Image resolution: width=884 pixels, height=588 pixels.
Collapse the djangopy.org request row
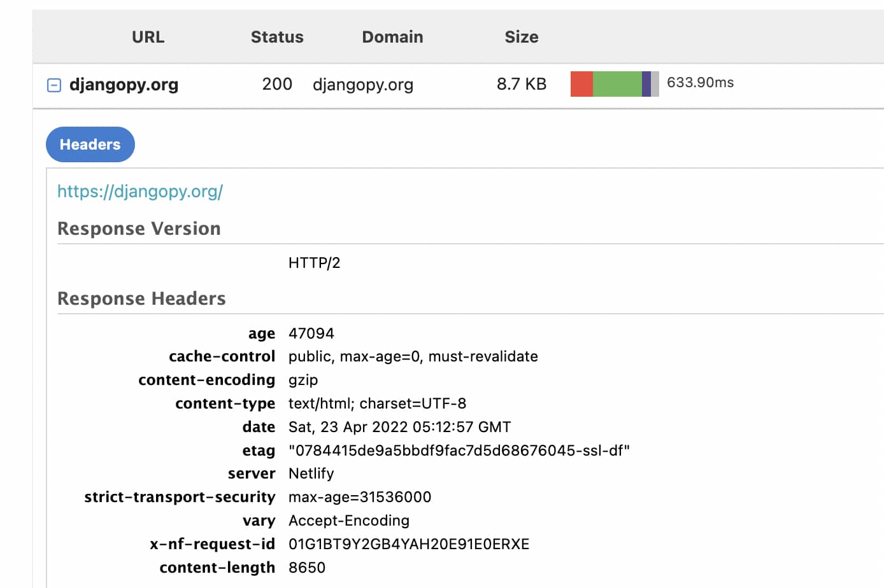(x=54, y=85)
